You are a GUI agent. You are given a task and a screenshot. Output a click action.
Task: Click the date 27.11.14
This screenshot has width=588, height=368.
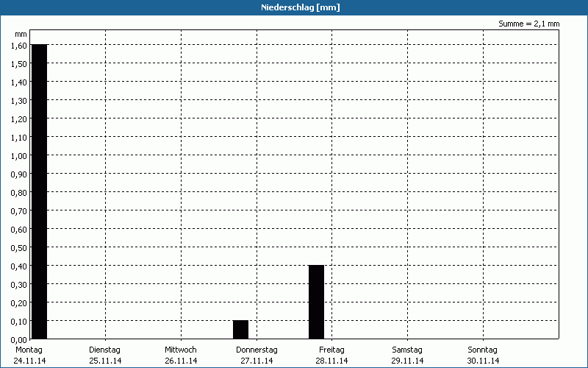(x=257, y=361)
